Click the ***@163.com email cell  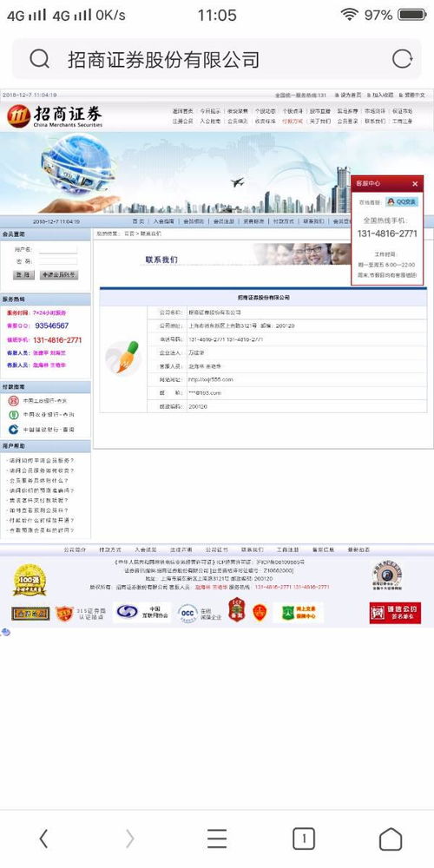[306, 392]
